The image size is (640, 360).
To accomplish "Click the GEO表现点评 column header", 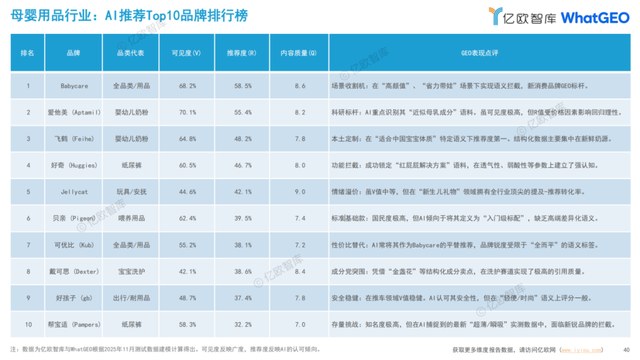I will (x=480, y=53).
